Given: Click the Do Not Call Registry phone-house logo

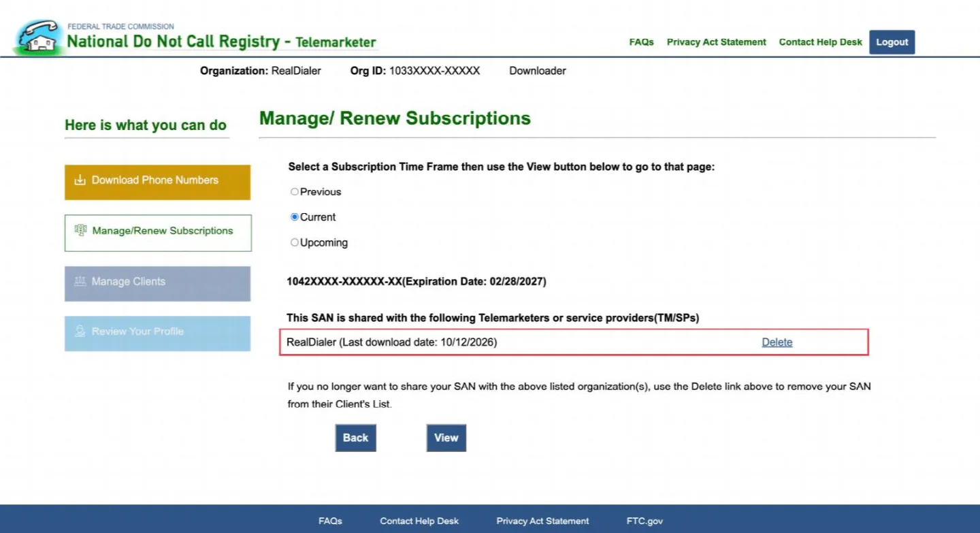Looking at the screenshot, I should pos(39,38).
